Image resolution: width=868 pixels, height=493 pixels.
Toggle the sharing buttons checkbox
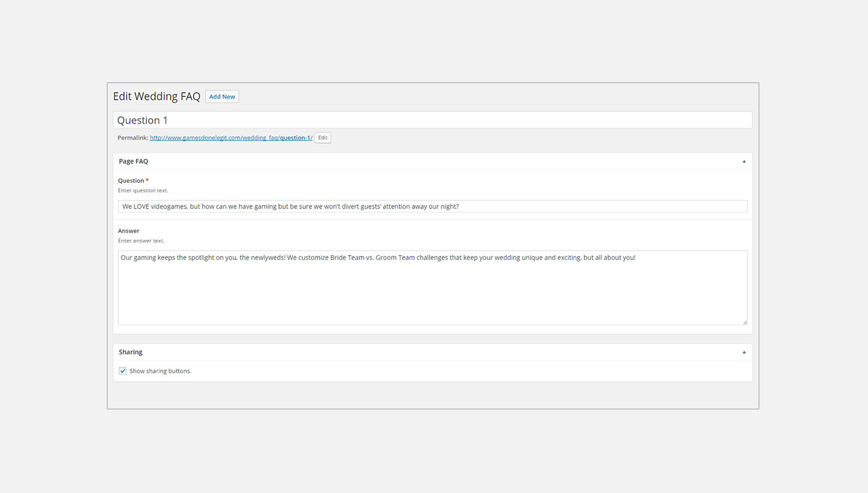(122, 370)
